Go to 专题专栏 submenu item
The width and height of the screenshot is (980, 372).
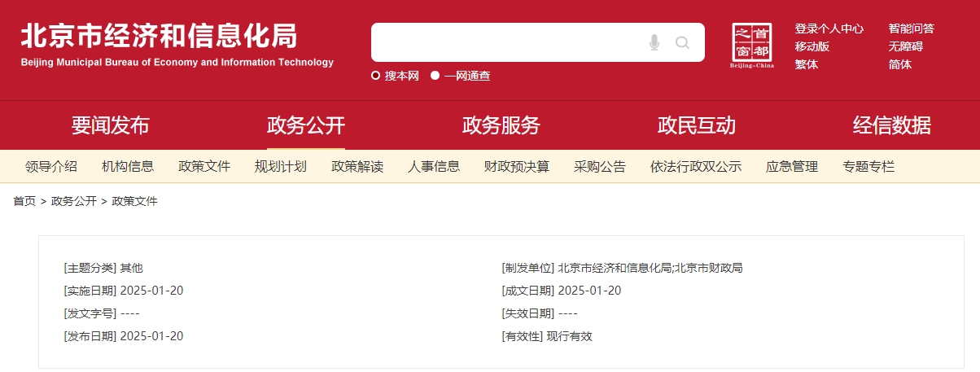coord(868,167)
